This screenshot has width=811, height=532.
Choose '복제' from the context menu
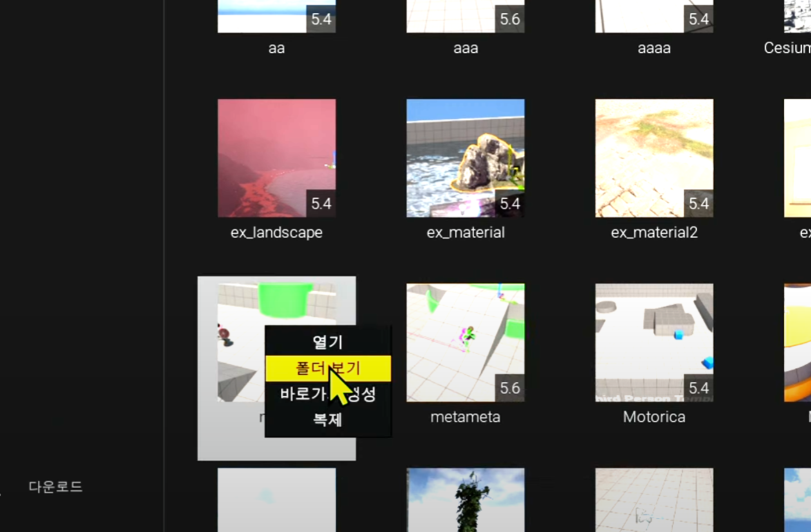coord(328,419)
